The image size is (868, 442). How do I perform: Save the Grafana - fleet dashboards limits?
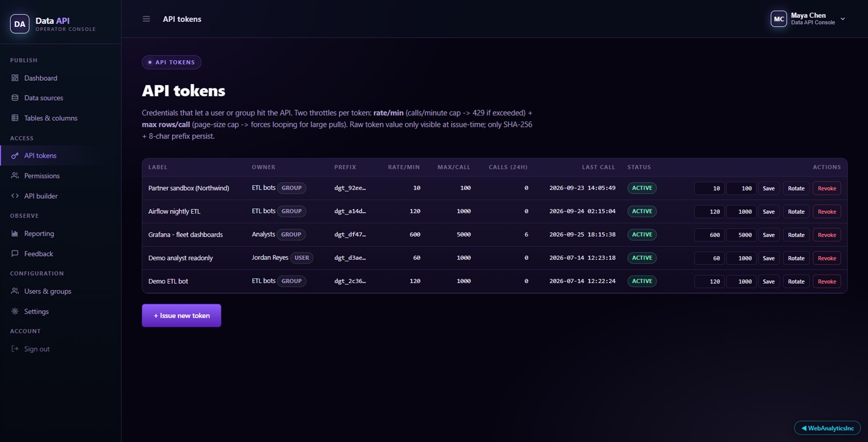pyautogui.click(x=769, y=235)
